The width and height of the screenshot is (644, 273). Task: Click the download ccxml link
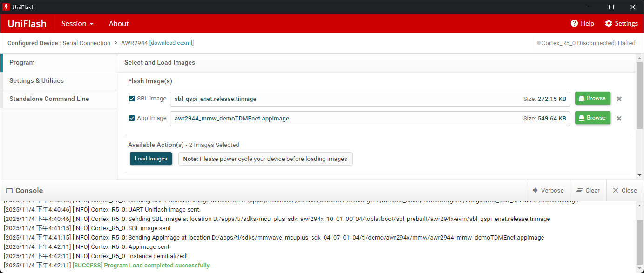point(171,43)
